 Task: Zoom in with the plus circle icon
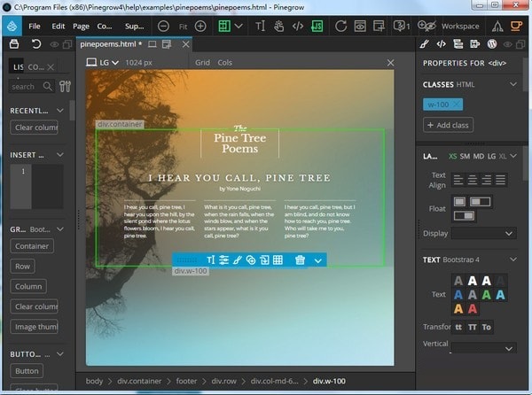(x=200, y=26)
